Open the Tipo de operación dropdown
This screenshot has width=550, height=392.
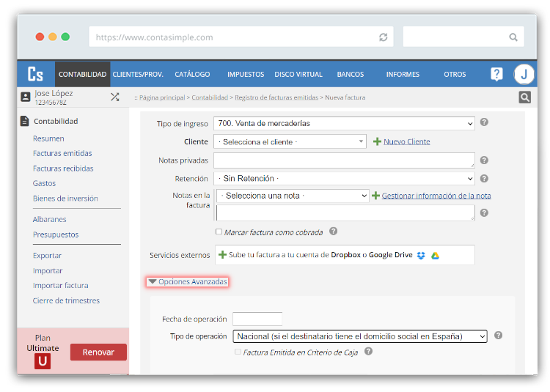[359, 336]
